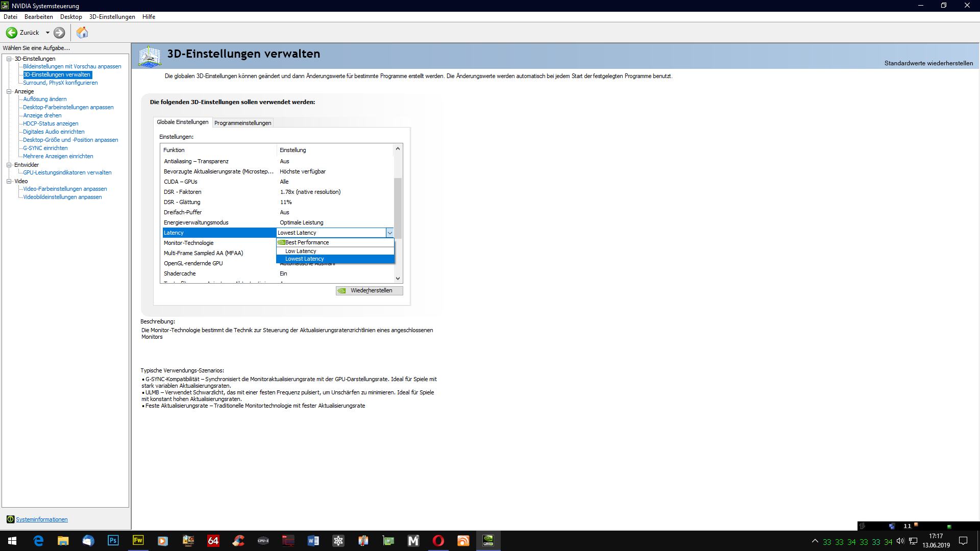980x551 pixels.
Task: Switch to the Programmeinstellungen tab
Action: coord(242,123)
